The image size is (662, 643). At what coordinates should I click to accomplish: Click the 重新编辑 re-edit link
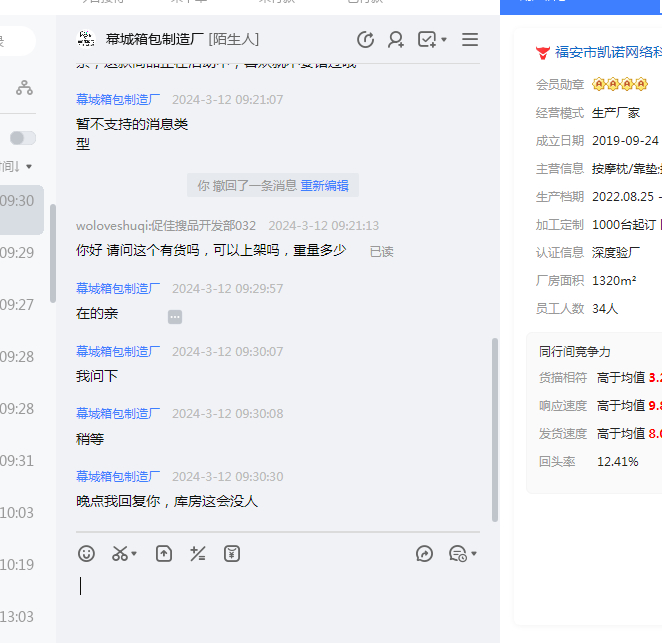pyautogui.click(x=325, y=185)
